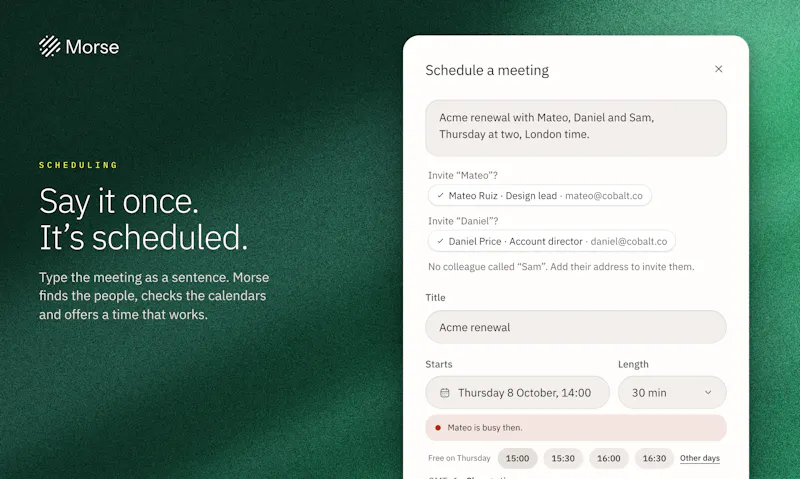
Task: Click the 'Invite "Mateo"?' label
Action: click(463, 175)
